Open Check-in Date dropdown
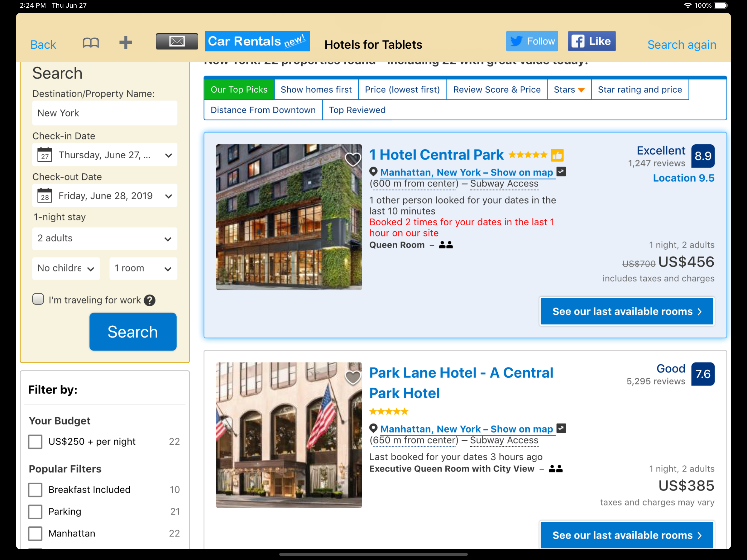The height and width of the screenshot is (560, 747). click(x=105, y=155)
